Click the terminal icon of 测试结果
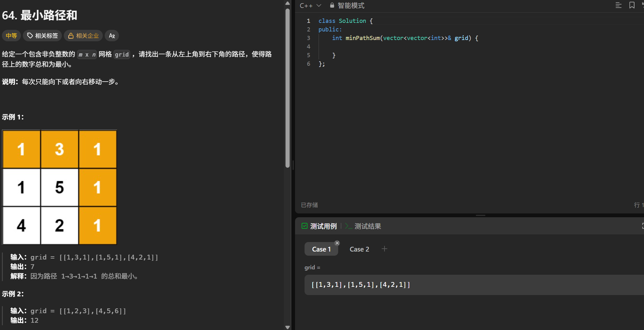This screenshot has height=330, width=644. (349, 226)
